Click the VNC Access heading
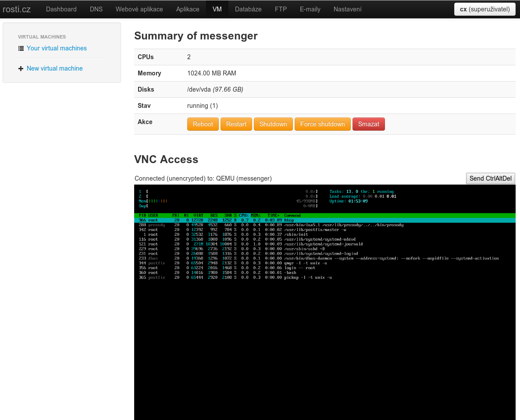The height and width of the screenshot is (420, 520). pos(166,160)
